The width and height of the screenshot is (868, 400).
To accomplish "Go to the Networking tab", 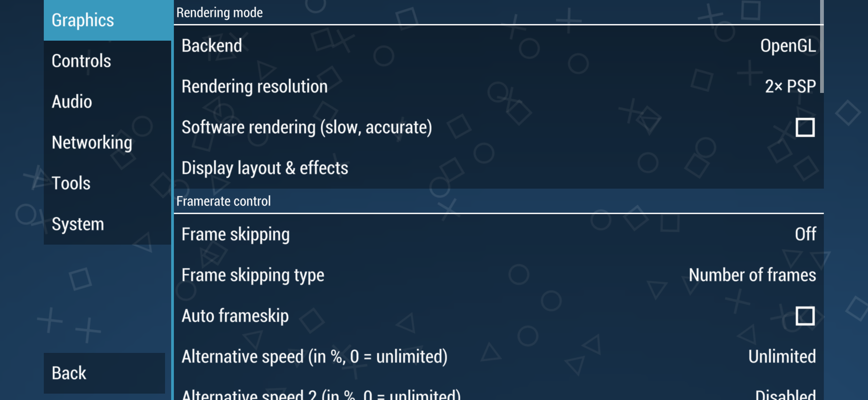I will (107, 143).
